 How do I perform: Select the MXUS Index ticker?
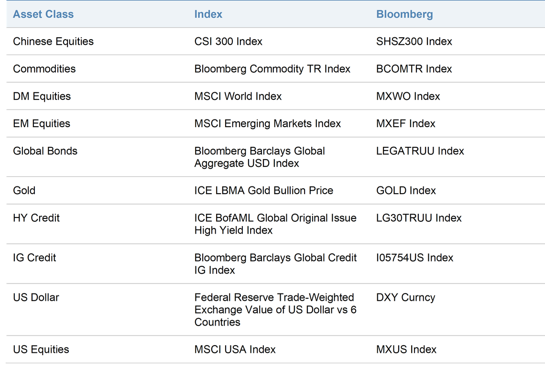coord(406,349)
